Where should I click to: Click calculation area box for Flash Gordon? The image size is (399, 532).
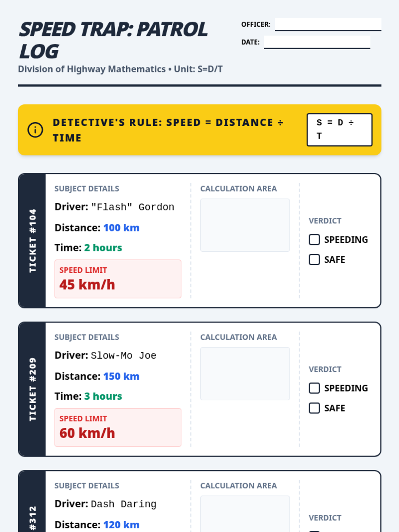[245, 225]
